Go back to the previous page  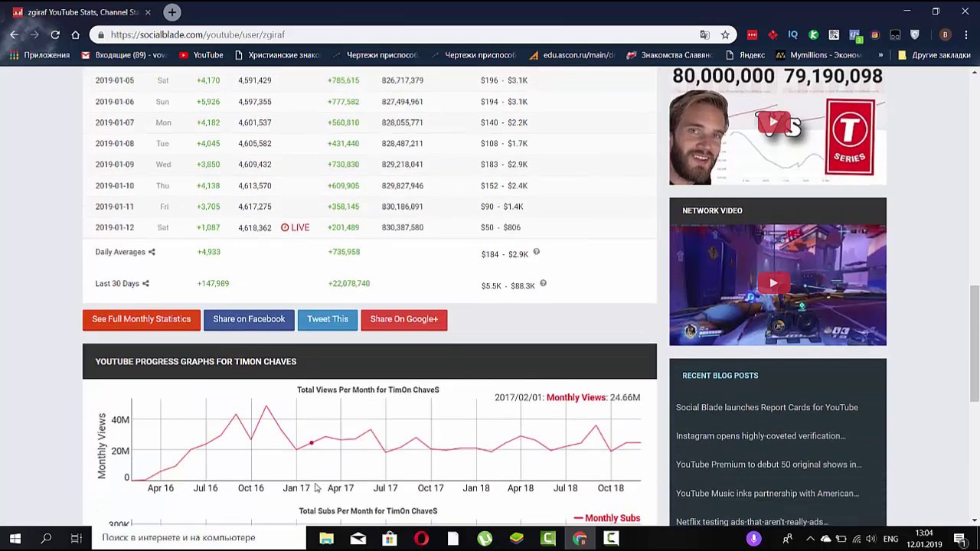14,34
